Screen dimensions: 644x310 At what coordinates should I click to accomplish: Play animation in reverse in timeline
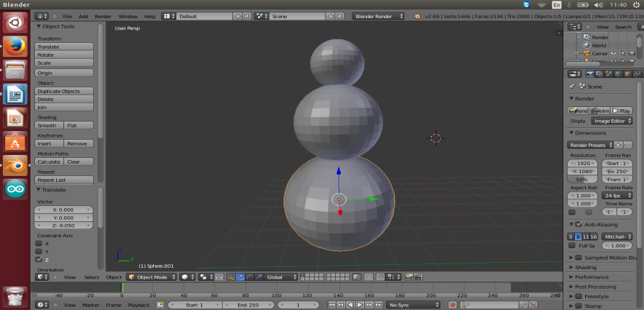[350, 305]
